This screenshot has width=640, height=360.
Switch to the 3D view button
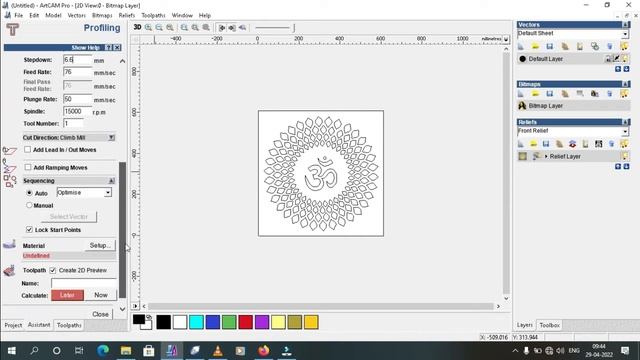pyautogui.click(x=138, y=27)
